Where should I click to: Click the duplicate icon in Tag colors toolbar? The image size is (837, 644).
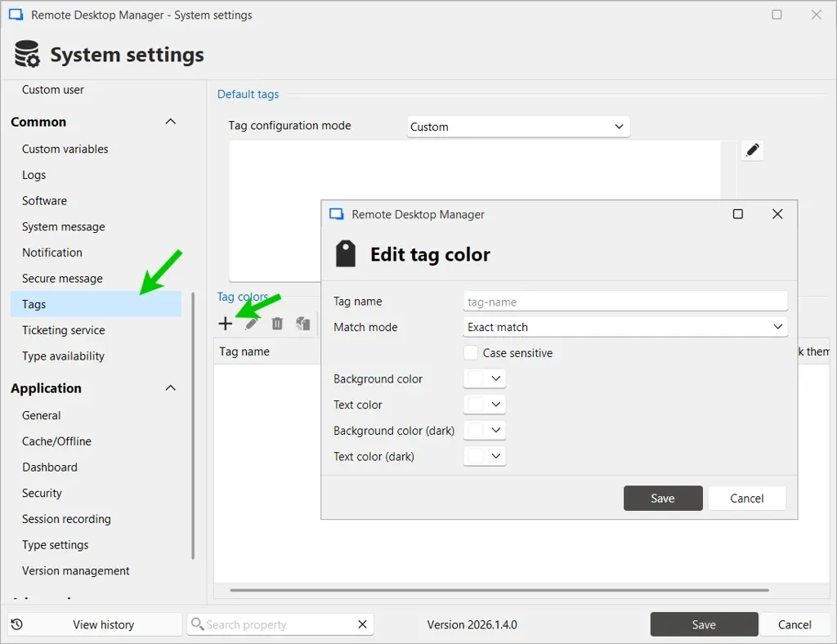coord(303,323)
